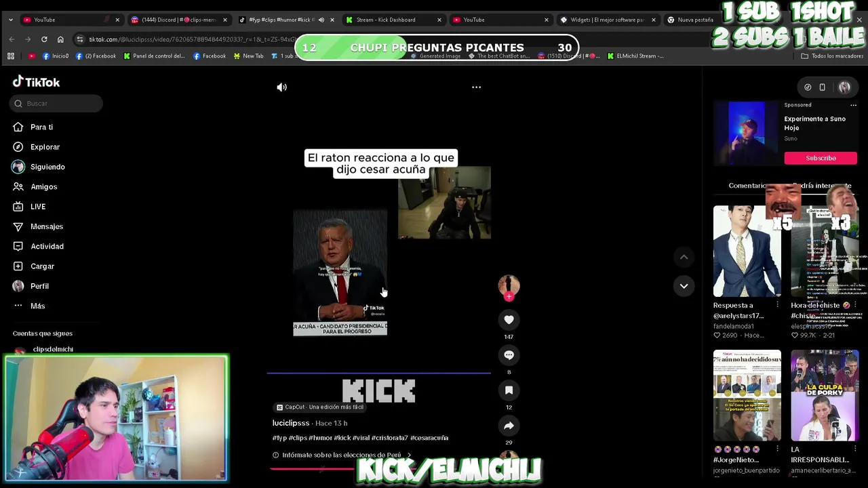Go back with the browser back arrow
Image resolution: width=868 pixels, height=488 pixels.
[x=12, y=39]
